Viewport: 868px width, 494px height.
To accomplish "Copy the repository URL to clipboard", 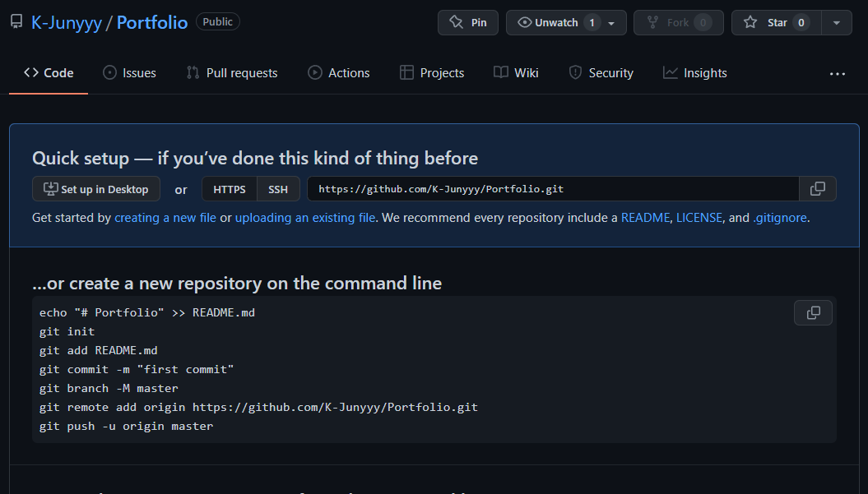I will pyautogui.click(x=818, y=189).
